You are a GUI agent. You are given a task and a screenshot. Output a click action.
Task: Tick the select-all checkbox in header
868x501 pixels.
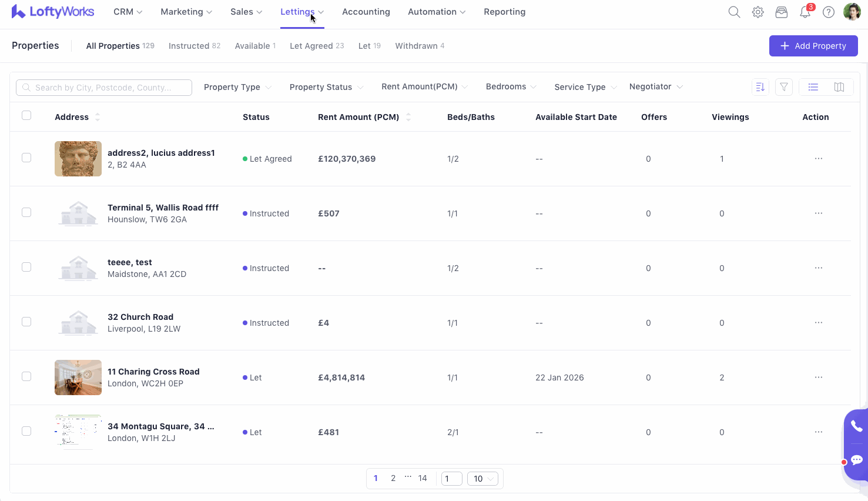(x=26, y=115)
